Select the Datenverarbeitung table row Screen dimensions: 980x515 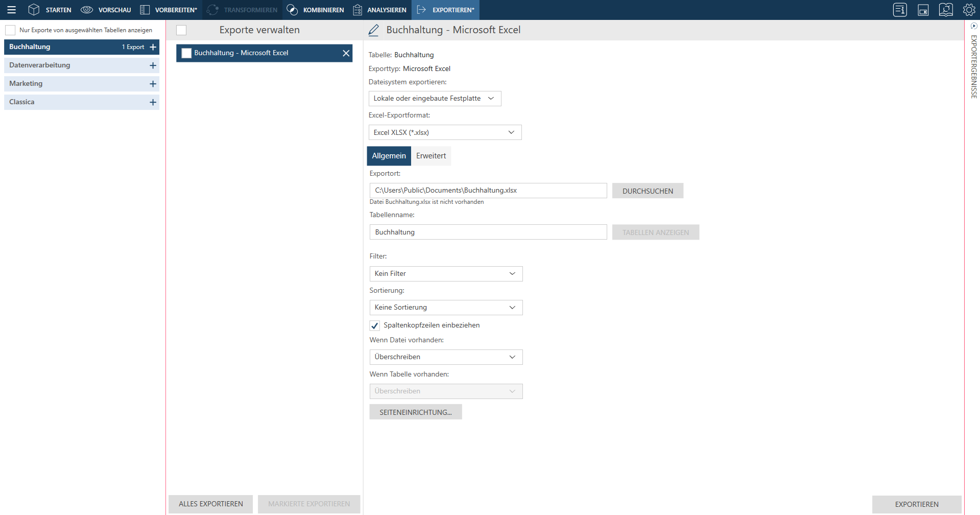tap(82, 65)
